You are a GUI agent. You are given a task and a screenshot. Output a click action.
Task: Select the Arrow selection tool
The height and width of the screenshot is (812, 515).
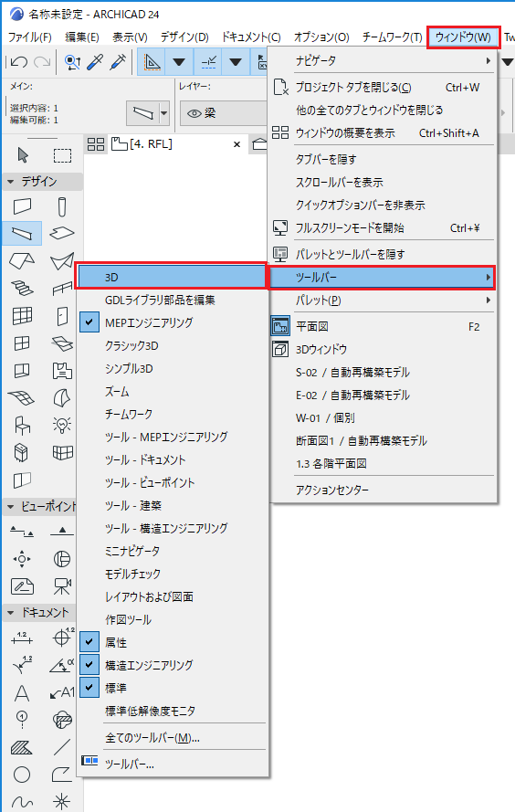point(22,155)
